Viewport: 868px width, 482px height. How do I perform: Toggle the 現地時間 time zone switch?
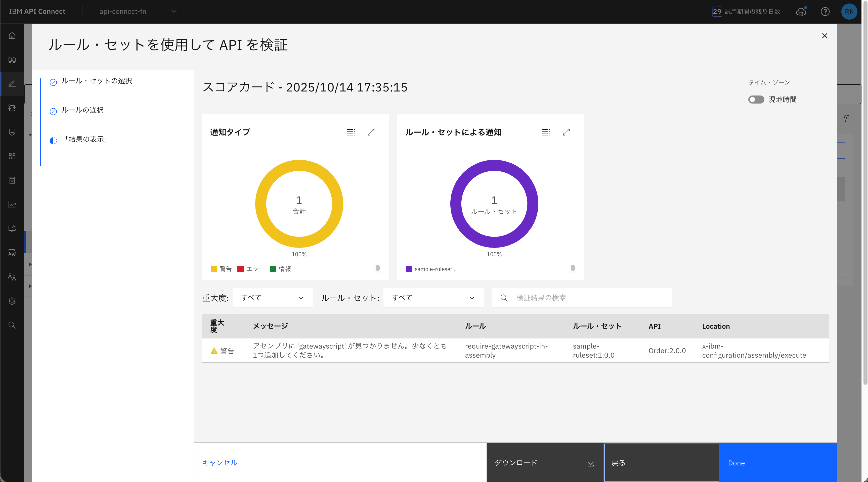pos(756,100)
